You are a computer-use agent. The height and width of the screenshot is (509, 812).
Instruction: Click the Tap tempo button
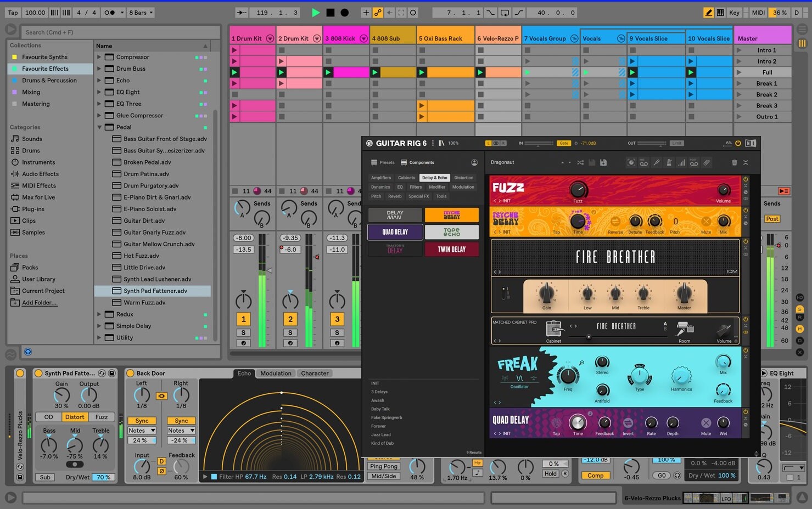coord(13,13)
